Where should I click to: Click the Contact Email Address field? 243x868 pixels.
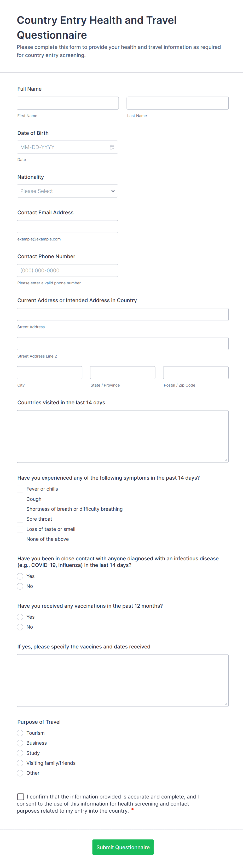(x=67, y=226)
